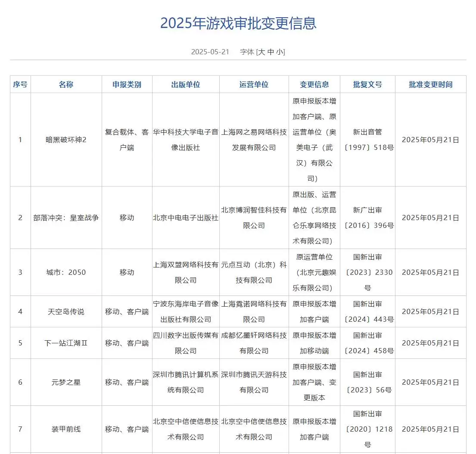
Task: Click the publication date 2025-05-21
Action: click(x=210, y=52)
